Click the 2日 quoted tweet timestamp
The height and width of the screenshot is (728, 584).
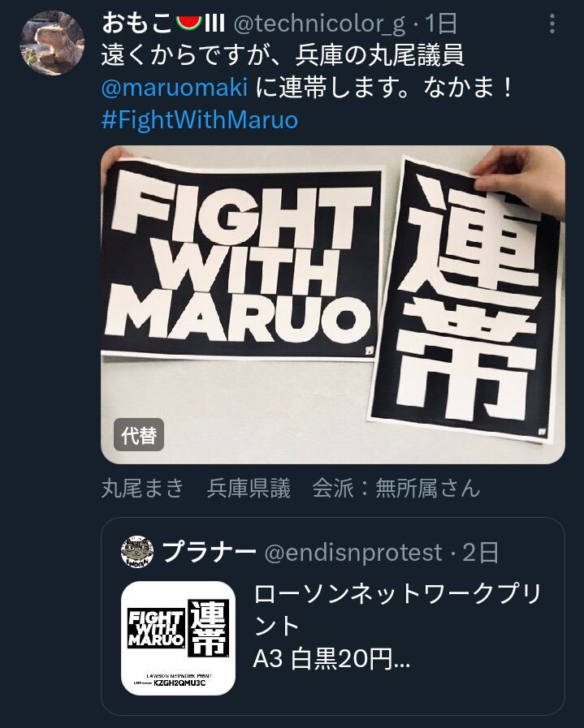[480, 553]
